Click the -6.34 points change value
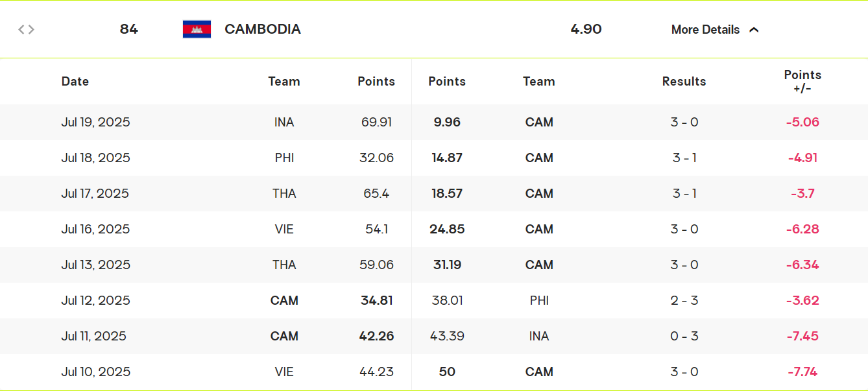Viewport: 868px width, 391px height. pyautogui.click(x=802, y=265)
